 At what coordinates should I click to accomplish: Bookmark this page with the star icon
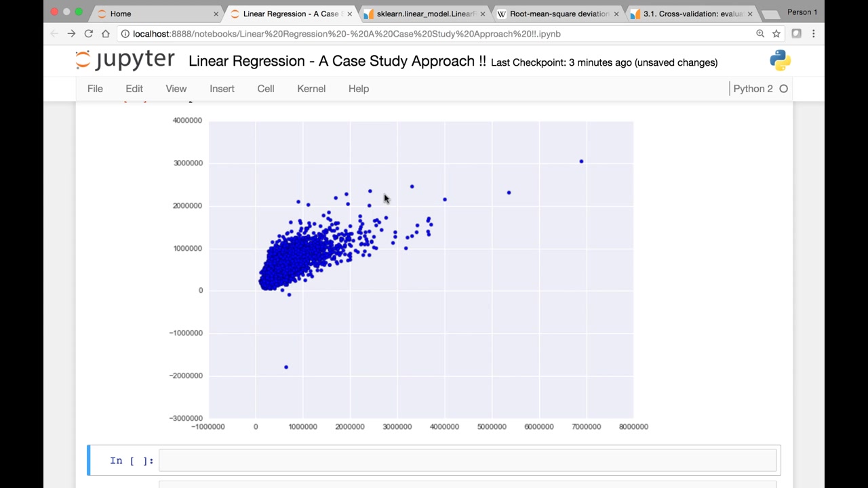776,33
